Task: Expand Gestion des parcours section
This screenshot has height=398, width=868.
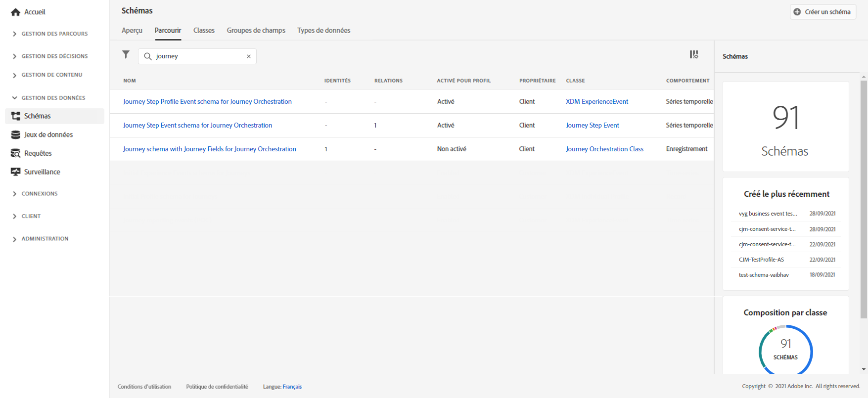Action: tap(15, 34)
